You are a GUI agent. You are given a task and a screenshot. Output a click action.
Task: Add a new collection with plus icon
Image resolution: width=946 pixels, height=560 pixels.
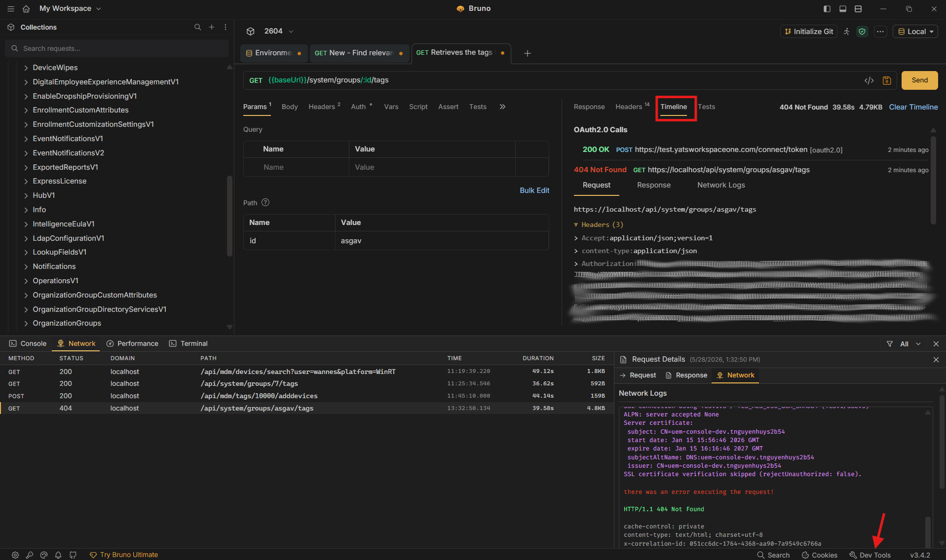point(212,27)
